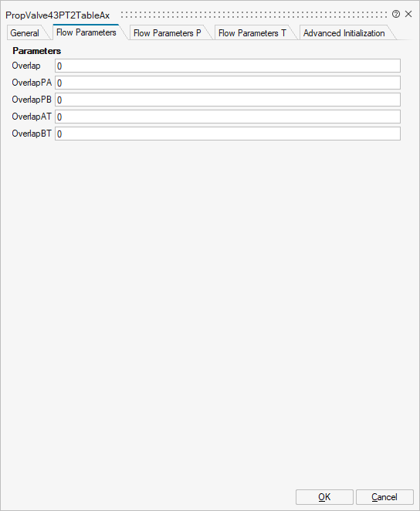Open the Flow Parameters P tab
420x511 pixels.
(x=168, y=33)
